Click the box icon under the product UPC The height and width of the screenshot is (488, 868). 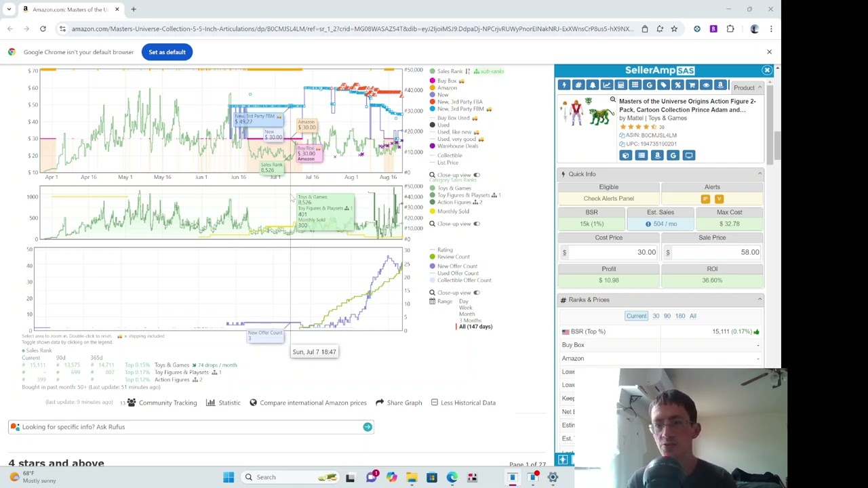625,155
